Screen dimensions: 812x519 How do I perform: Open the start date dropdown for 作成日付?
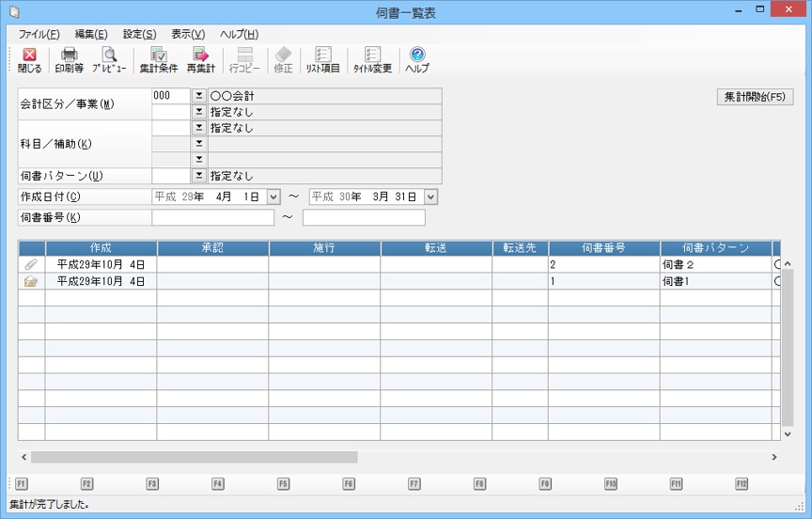(273, 197)
